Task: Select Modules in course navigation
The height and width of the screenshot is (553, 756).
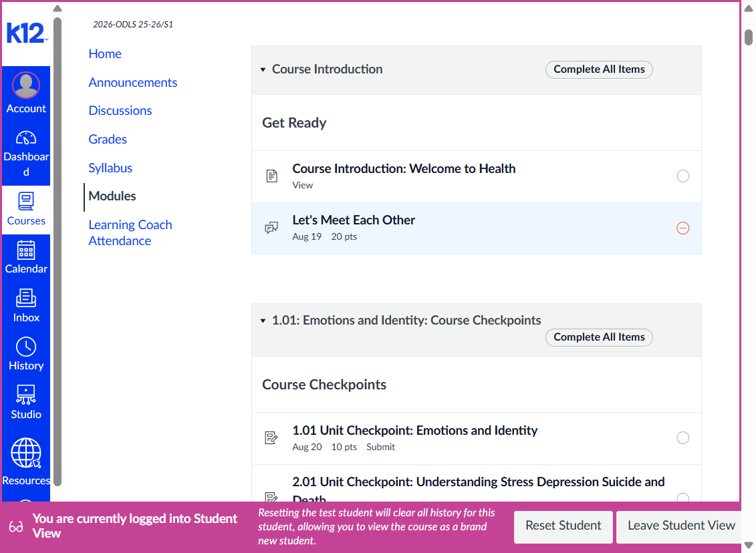Action: point(112,196)
